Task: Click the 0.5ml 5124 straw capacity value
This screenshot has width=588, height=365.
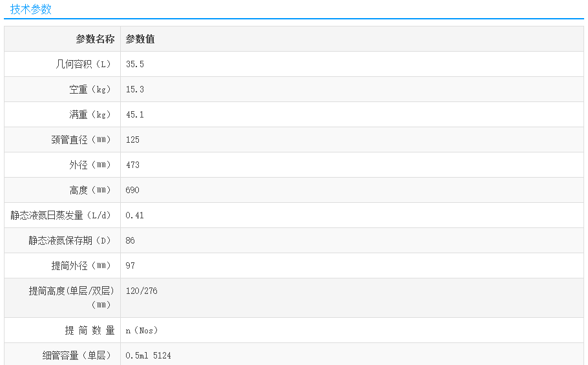Action: coord(149,355)
